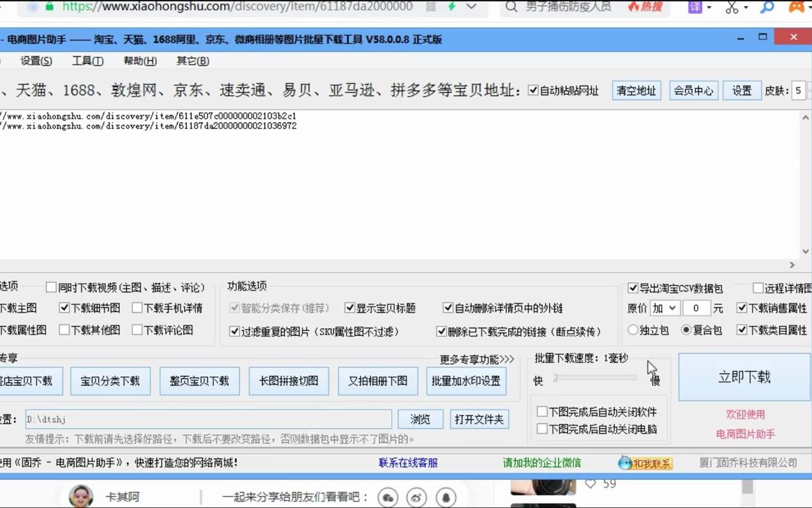Enable 同时下载视频(主图、描述、评论) checkbox
This screenshot has height=508, width=812.
(x=51, y=287)
